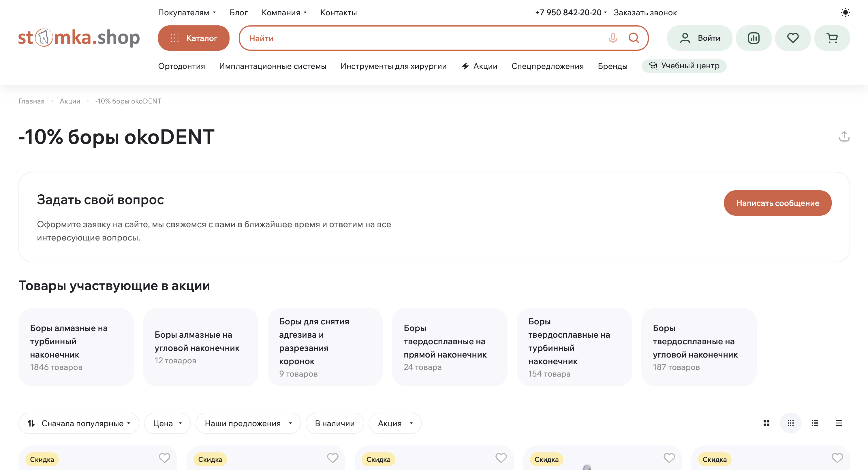This screenshot has width=868, height=470.
Task: Add first discount product to favorites
Action: tap(164, 458)
